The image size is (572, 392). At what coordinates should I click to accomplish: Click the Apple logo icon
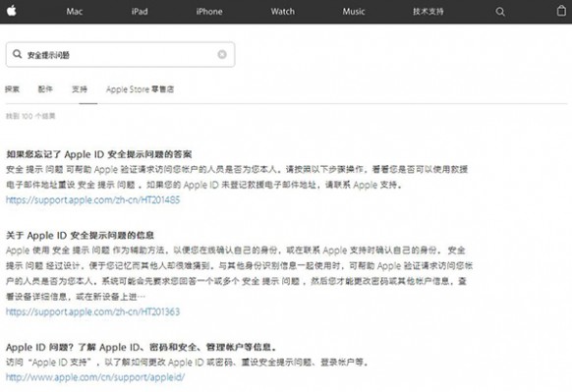[12, 11]
